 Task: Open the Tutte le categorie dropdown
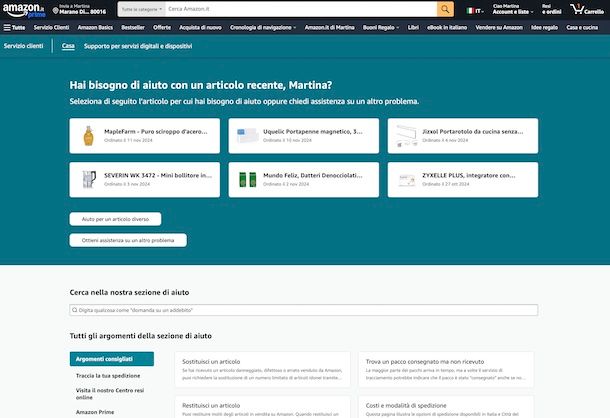point(142,9)
